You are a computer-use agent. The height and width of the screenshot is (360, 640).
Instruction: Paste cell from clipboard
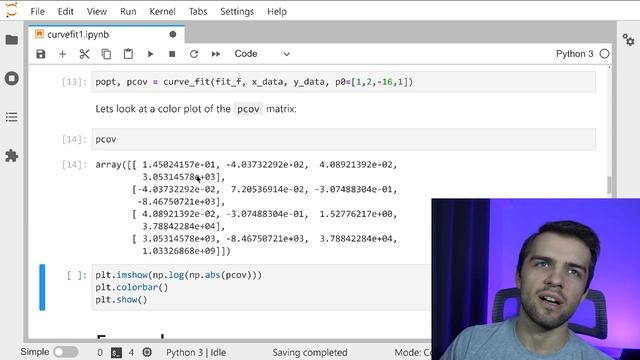coord(128,54)
